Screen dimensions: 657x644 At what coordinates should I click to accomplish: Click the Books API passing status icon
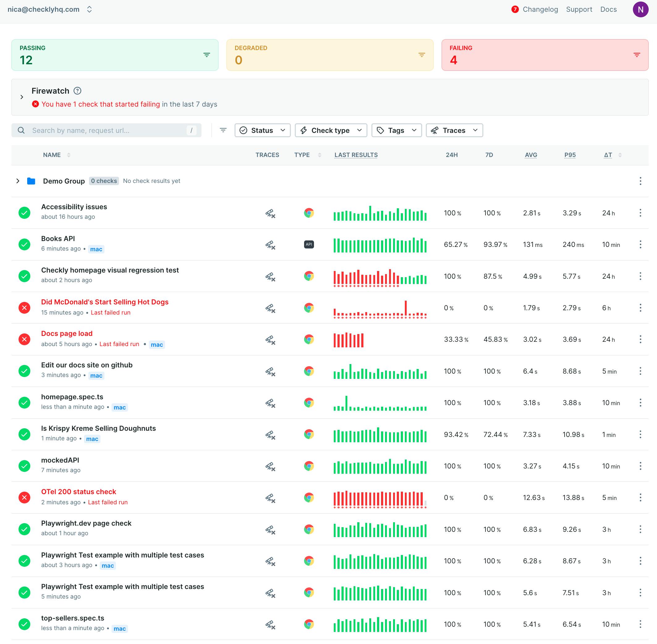24,244
